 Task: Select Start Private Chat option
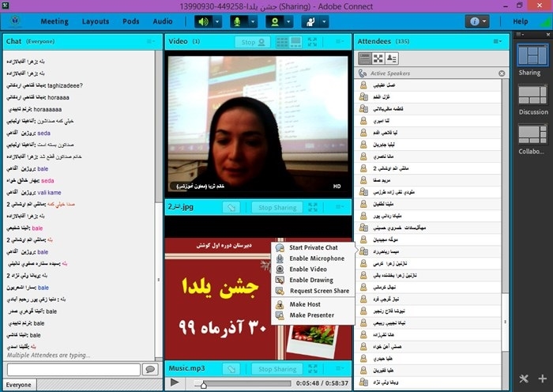click(x=313, y=247)
